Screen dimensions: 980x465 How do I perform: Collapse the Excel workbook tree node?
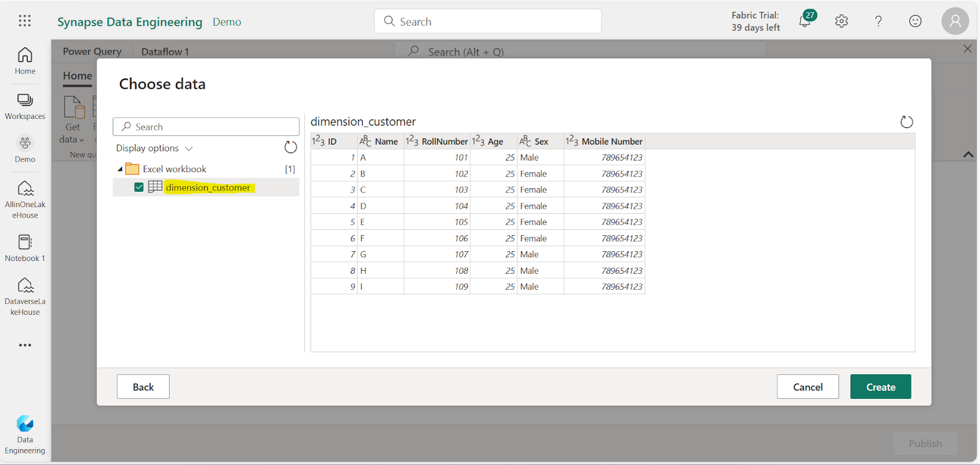[x=120, y=169]
